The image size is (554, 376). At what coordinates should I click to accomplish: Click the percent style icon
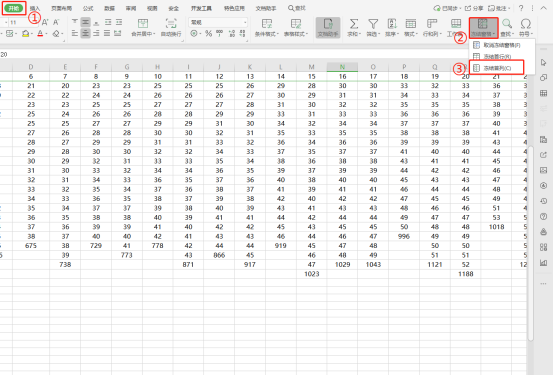tap(208, 34)
